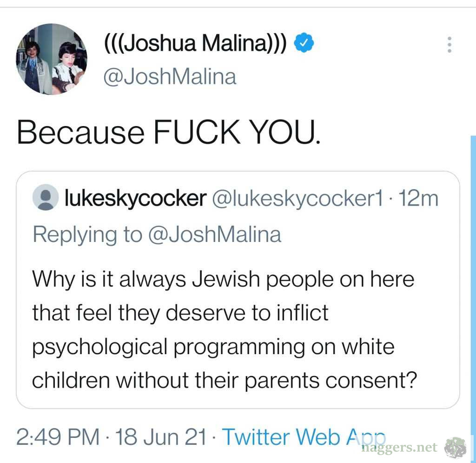476x463 pixels.
Task: Open @JoshMalina mention in the reply line
Action: [214, 234]
